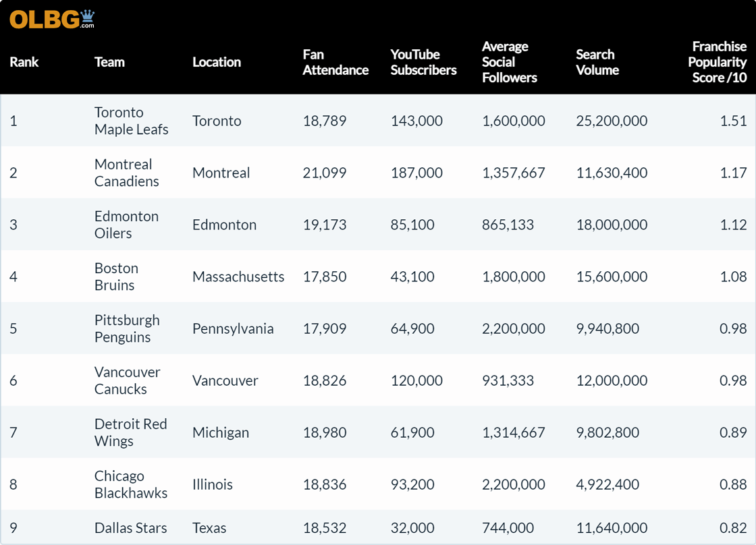Click popularity score 1.12

pyautogui.click(x=733, y=225)
